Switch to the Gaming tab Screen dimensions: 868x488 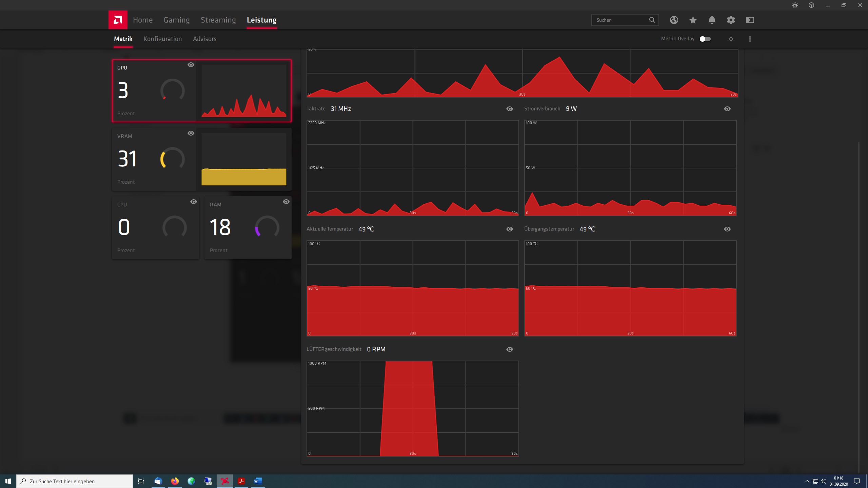click(x=176, y=20)
